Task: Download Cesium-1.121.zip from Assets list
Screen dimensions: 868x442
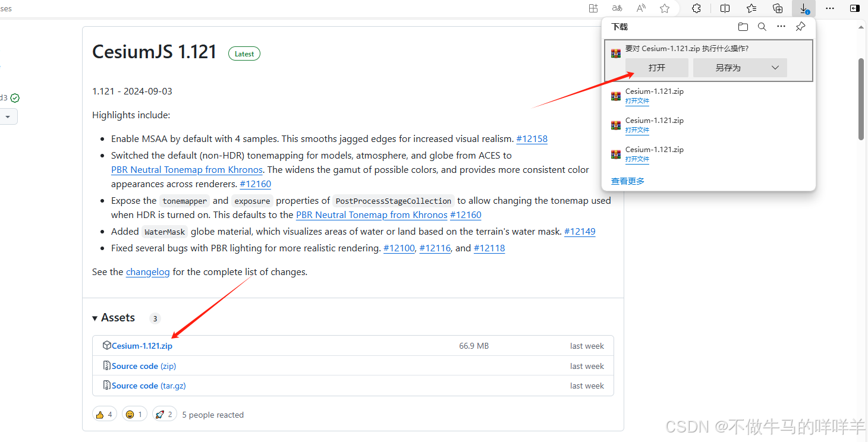Action: point(142,346)
